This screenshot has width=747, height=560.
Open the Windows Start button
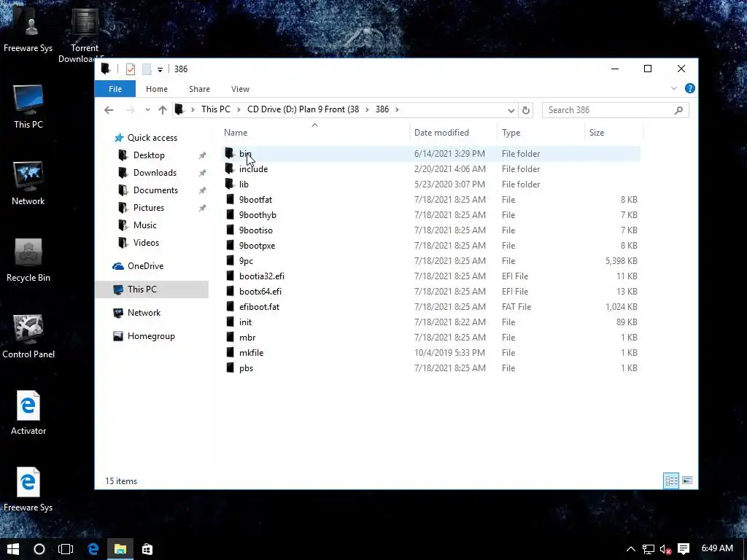pos(13,549)
